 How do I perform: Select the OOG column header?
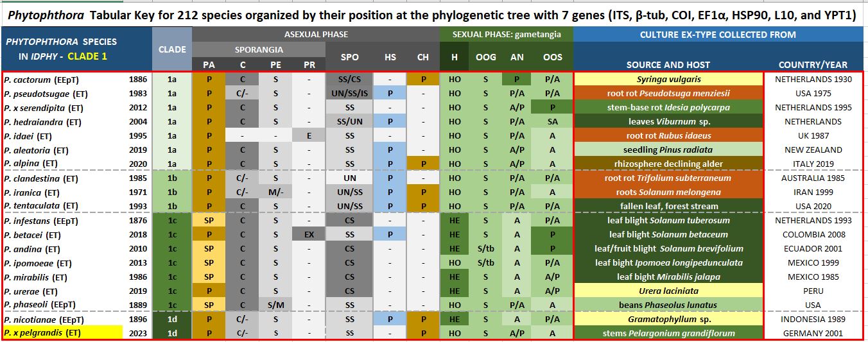pyautogui.click(x=485, y=57)
